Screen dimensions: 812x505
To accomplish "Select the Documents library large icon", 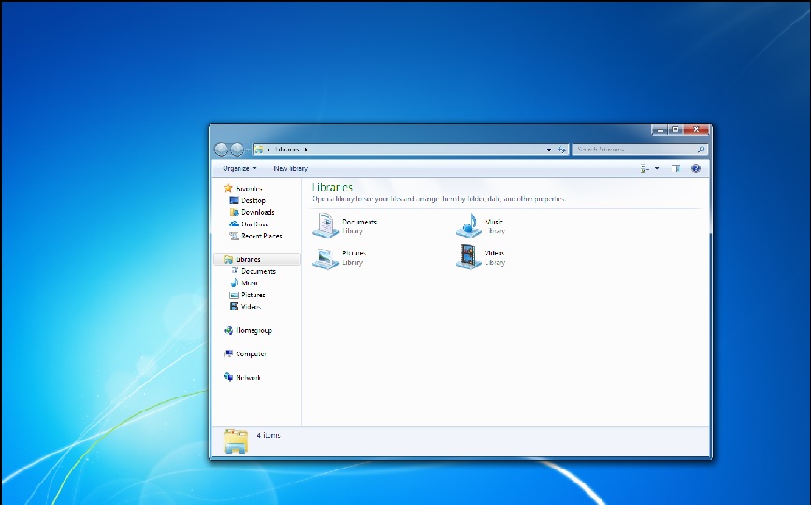I will click(326, 225).
